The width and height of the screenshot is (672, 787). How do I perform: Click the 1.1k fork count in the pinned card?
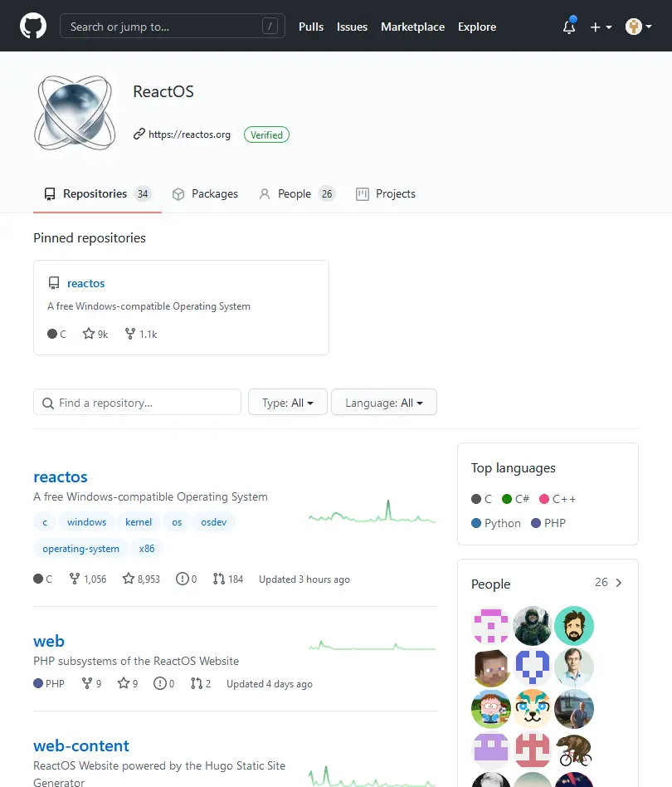[141, 335]
